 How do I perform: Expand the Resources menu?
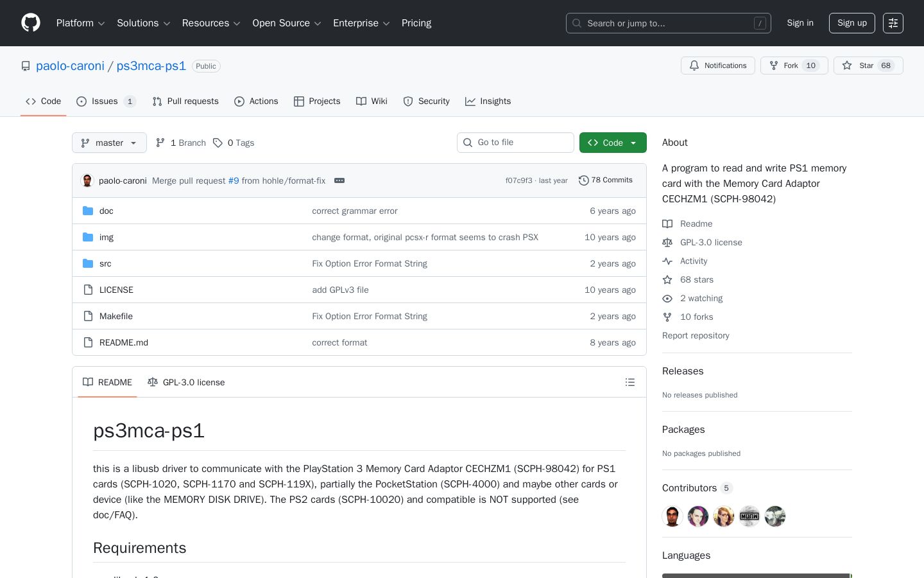pos(211,23)
